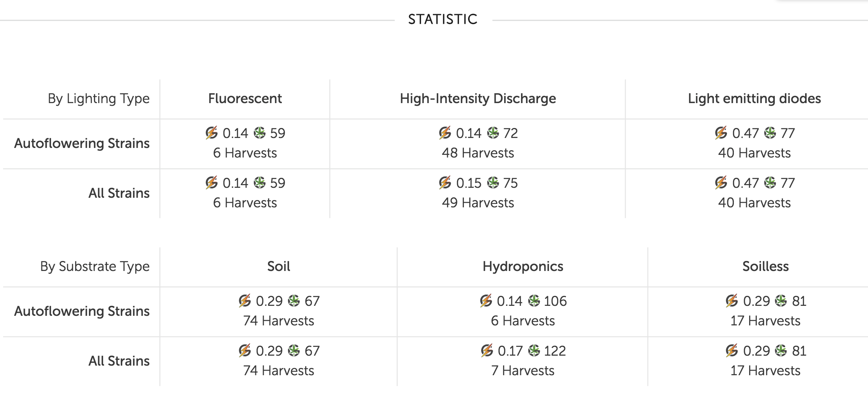Click leaf icon in Soilless Autoflowering cell

pyautogui.click(x=781, y=301)
